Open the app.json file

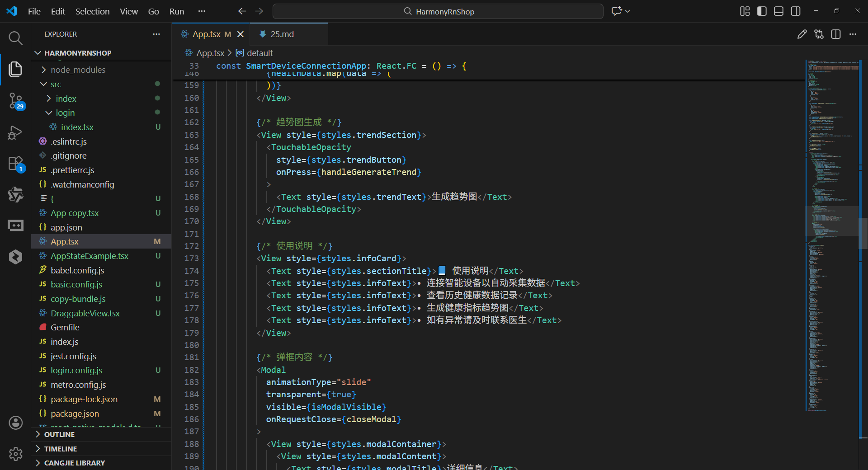[x=101, y=227]
